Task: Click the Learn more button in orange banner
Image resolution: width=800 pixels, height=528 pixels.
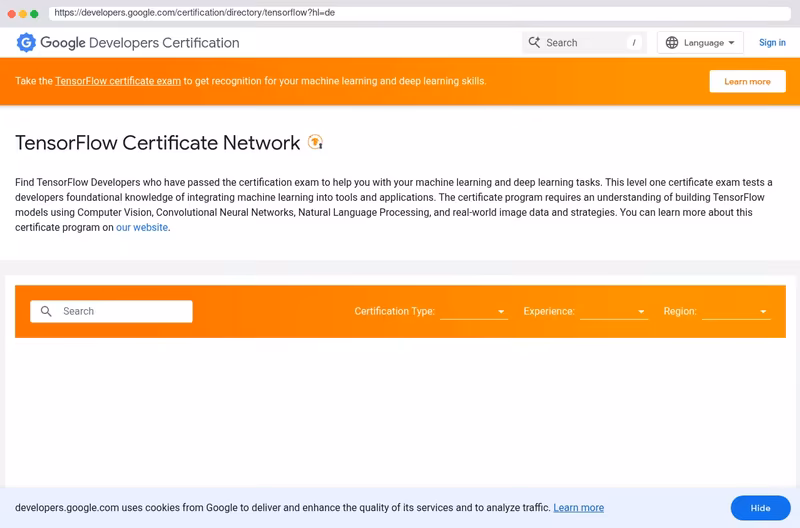Action: tap(747, 82)
